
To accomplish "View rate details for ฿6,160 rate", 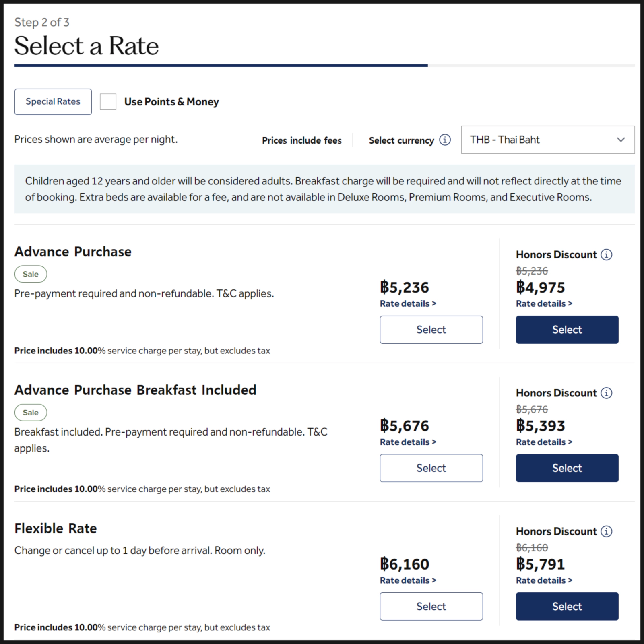I will coord(408,581).
